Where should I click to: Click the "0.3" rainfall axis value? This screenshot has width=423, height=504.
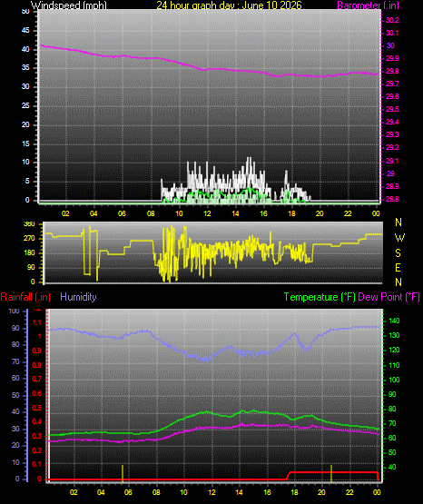(37, 436)
